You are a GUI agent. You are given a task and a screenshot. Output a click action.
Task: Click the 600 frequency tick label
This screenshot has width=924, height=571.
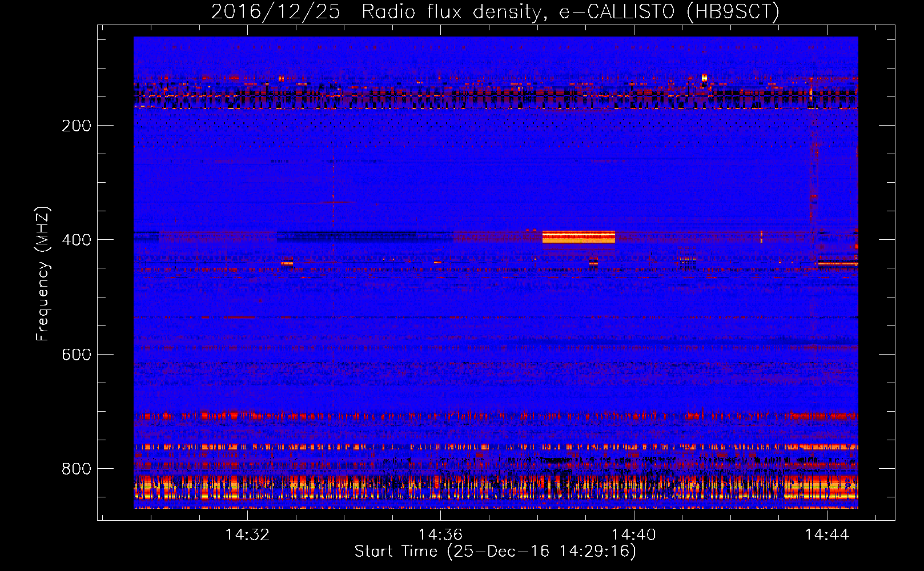click(x=77, y=355)
